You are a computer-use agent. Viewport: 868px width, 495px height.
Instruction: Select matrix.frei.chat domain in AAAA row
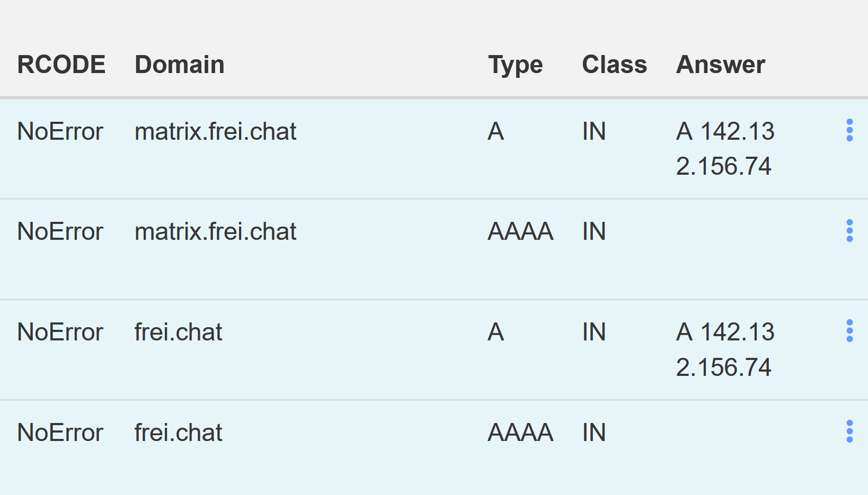215,232
